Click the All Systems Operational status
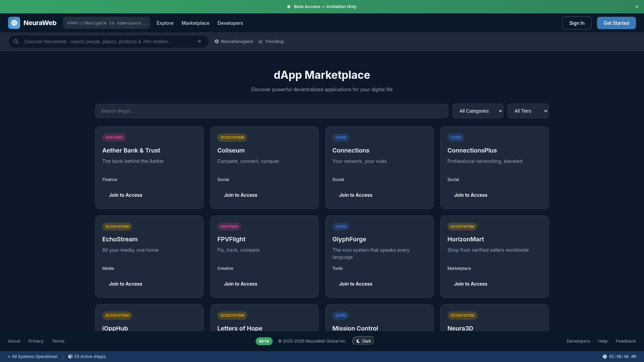The width and height of the screenshot is (644, 362). (33, 357)
